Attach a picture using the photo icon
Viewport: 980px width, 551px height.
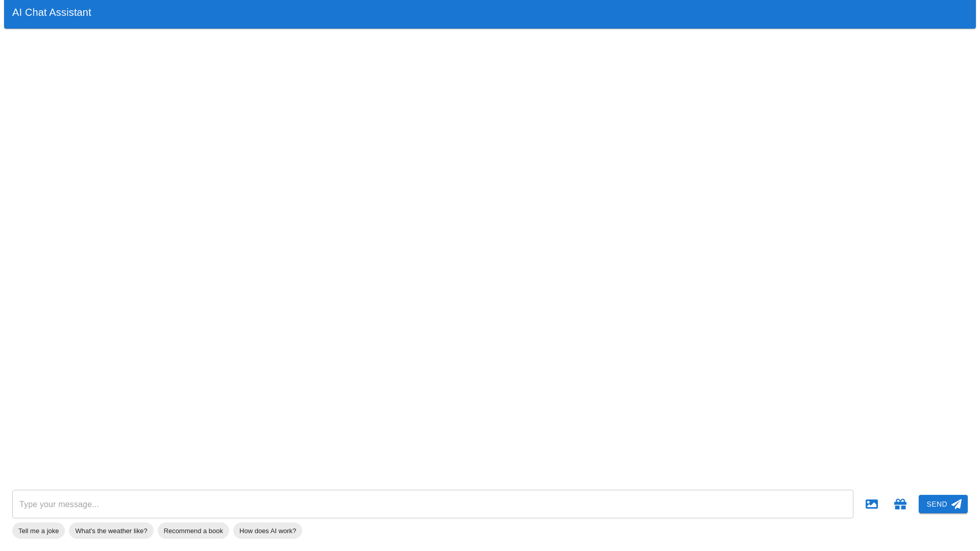click(x=872, y=504)
